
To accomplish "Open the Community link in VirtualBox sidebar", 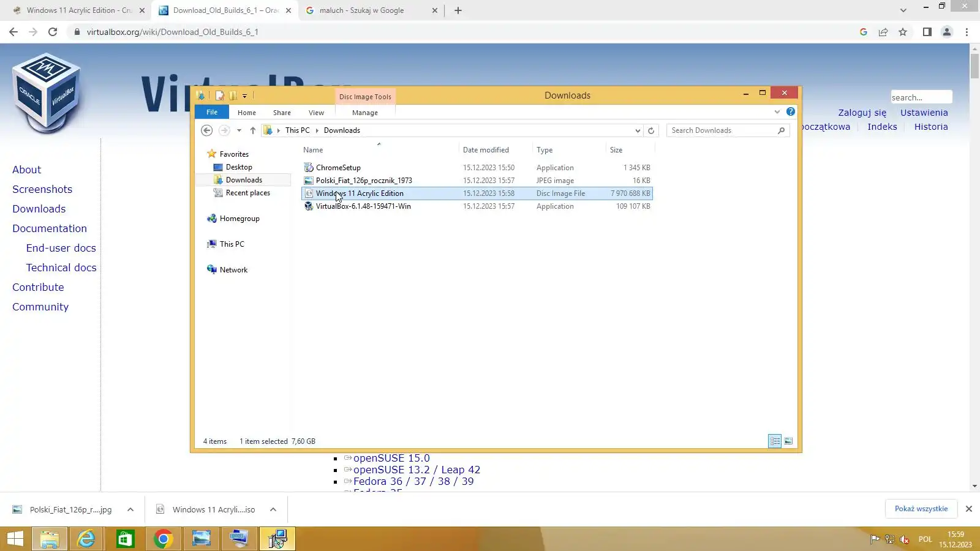I will pos(40,307).
